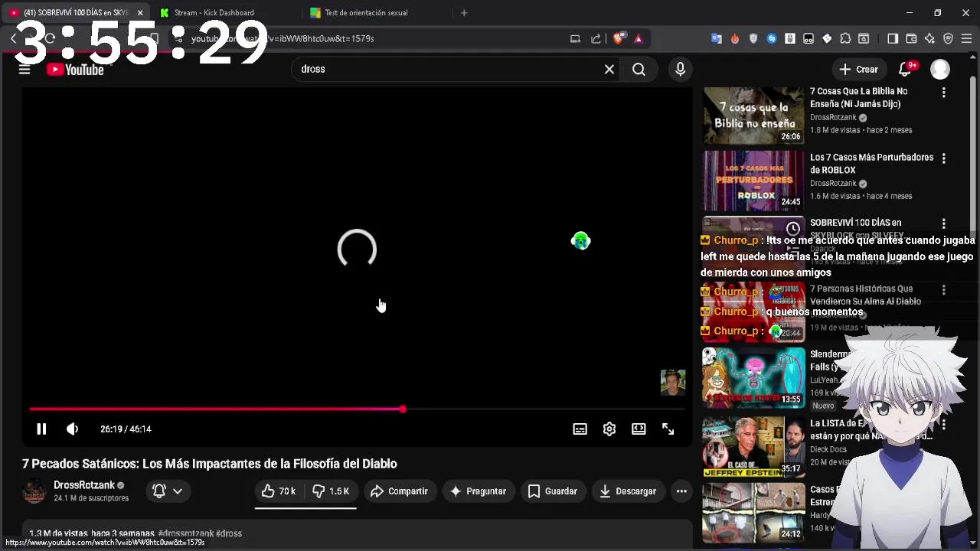
Task: Open the extensions puzzle icon
Action: 845,38
